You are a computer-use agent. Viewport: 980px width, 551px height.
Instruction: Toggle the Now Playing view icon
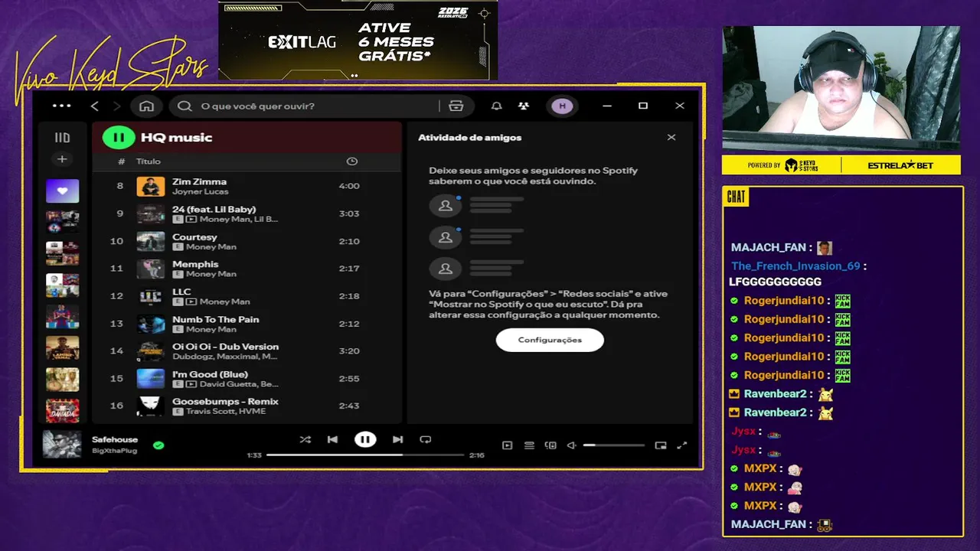tap(507, 445)
